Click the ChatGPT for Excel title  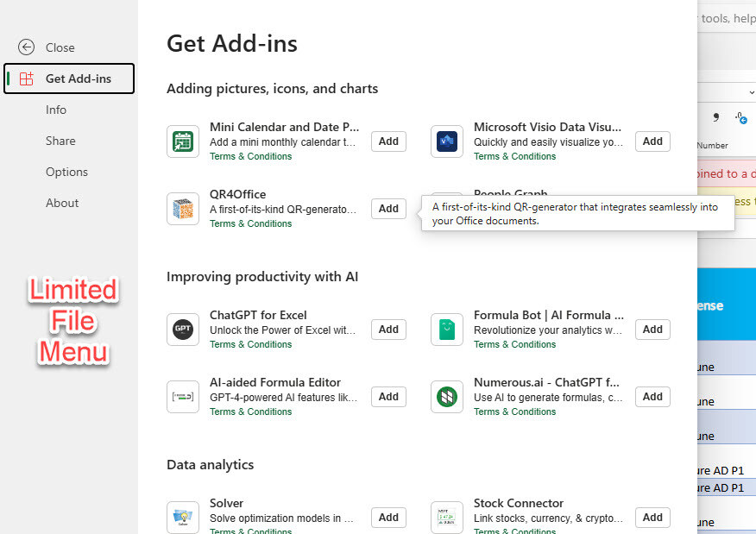(x=258, y=315)
